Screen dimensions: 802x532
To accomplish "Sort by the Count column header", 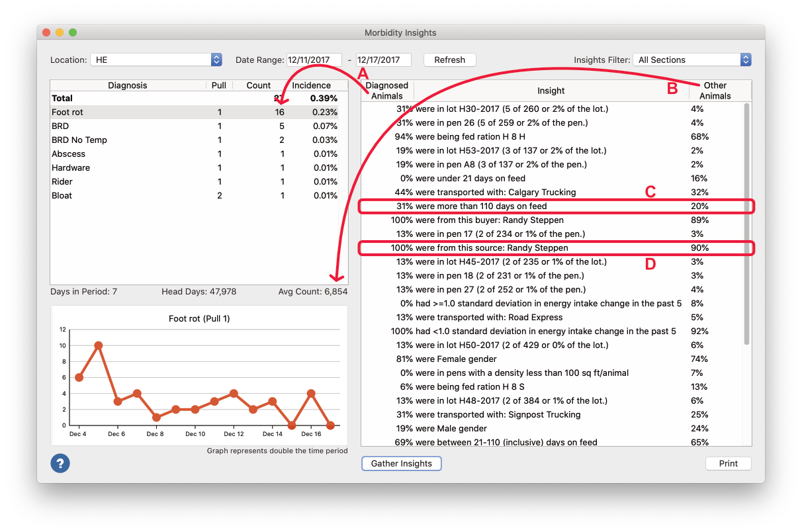I will (x=259, y=85).
